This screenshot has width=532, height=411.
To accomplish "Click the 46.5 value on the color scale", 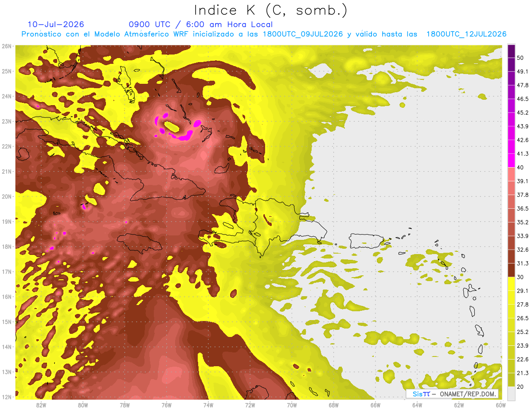I will pyautogui.click(x=523, y=99).
